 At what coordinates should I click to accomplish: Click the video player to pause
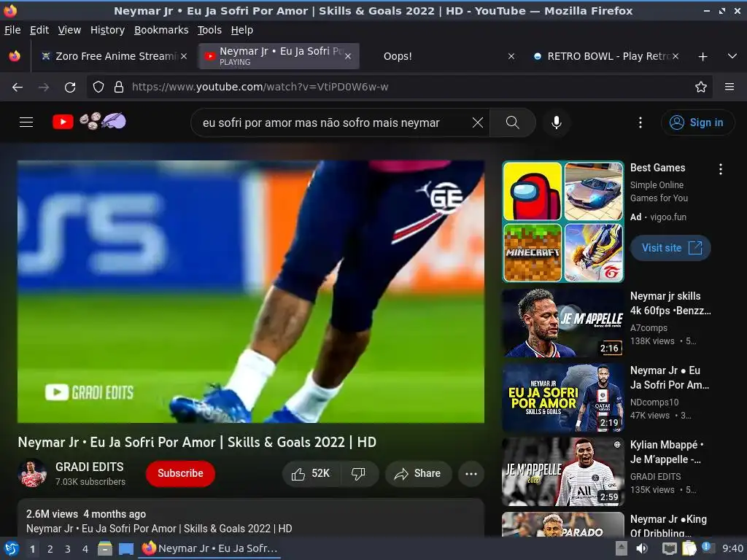coord(251,292)
